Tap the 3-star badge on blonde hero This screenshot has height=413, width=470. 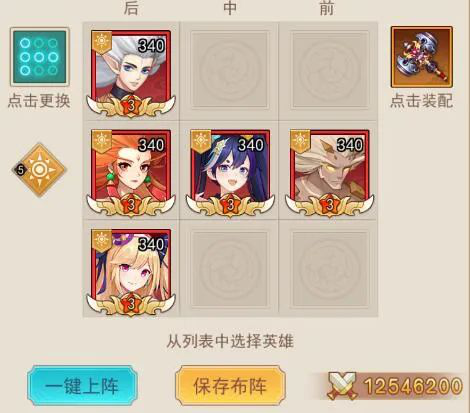pos(131,303)
